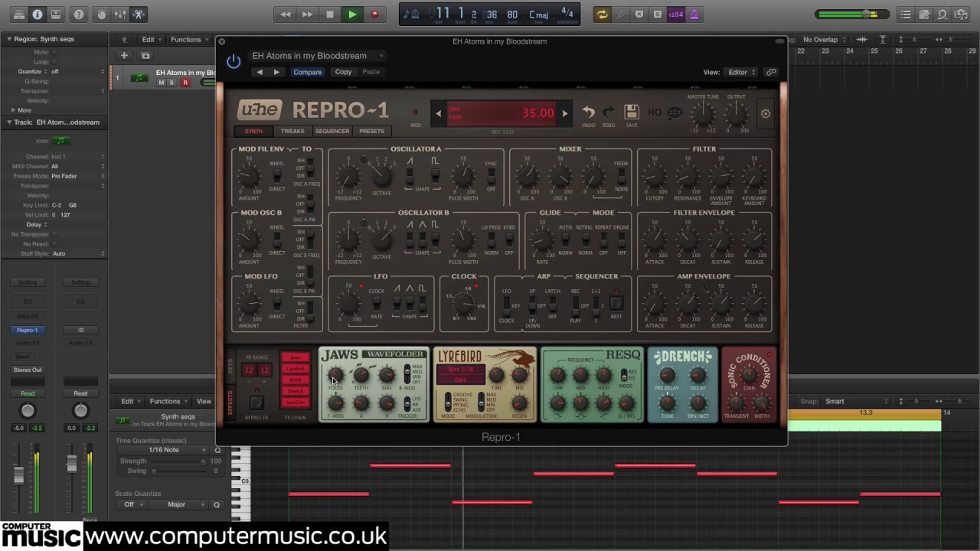Click the Output volume knob
The height and width of the screenshot is (551, 980).
[x=736, y=115]
